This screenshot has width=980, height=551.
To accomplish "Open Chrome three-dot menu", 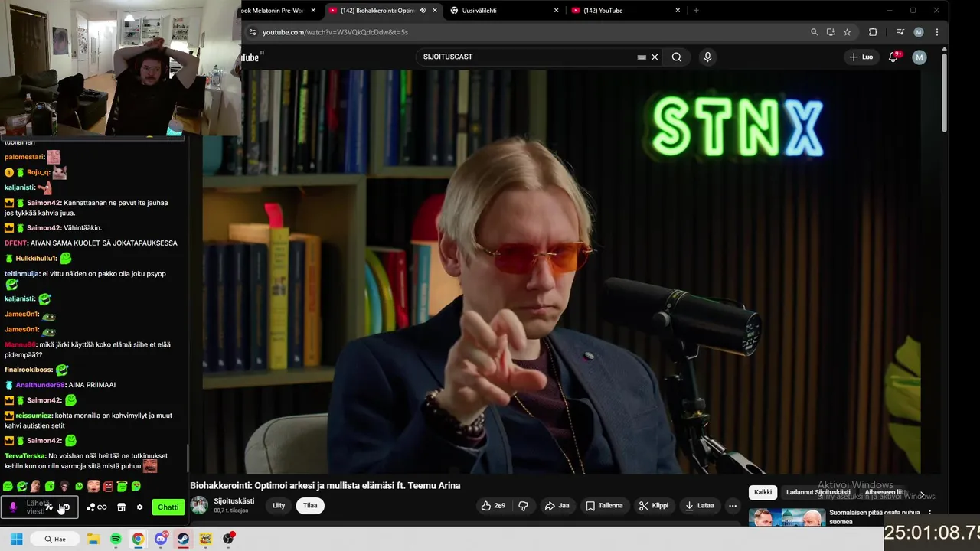I will tap(936, 32).
